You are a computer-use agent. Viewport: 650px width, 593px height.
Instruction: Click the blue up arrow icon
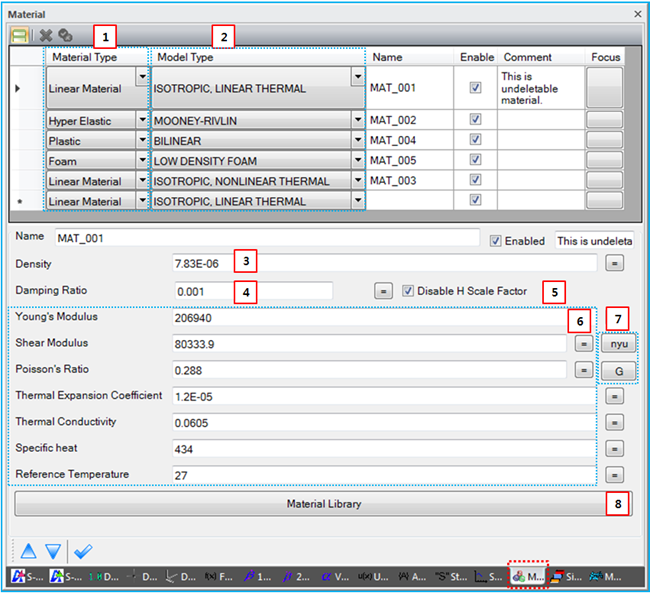click(28, 551)
